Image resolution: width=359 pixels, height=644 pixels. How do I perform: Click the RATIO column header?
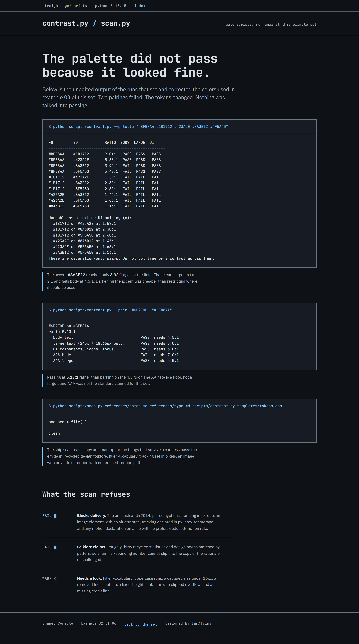click(110, 143)
